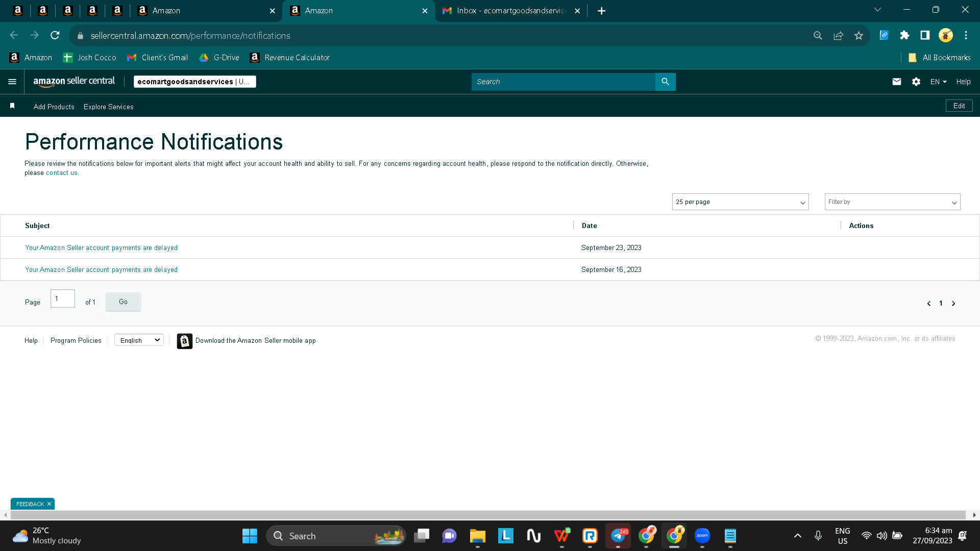Open the G-Drive bookmark
Screen dimensions: 980x551
tap(219, 58)
